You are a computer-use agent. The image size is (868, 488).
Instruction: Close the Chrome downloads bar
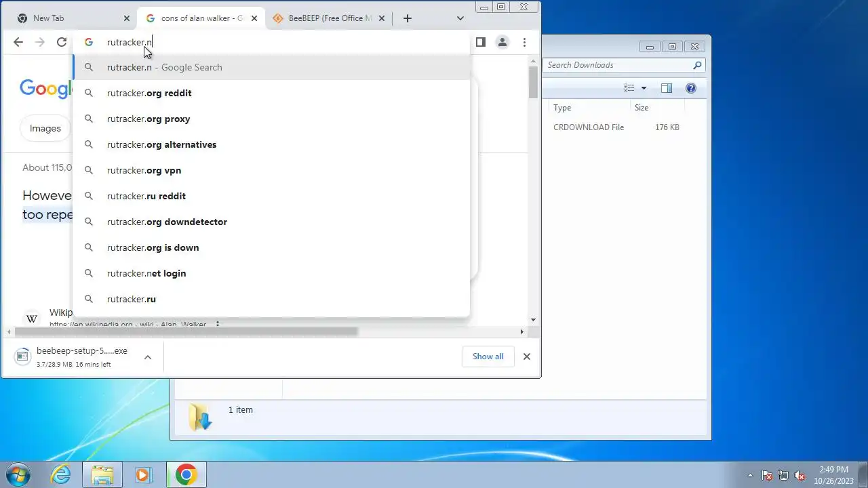526,357
